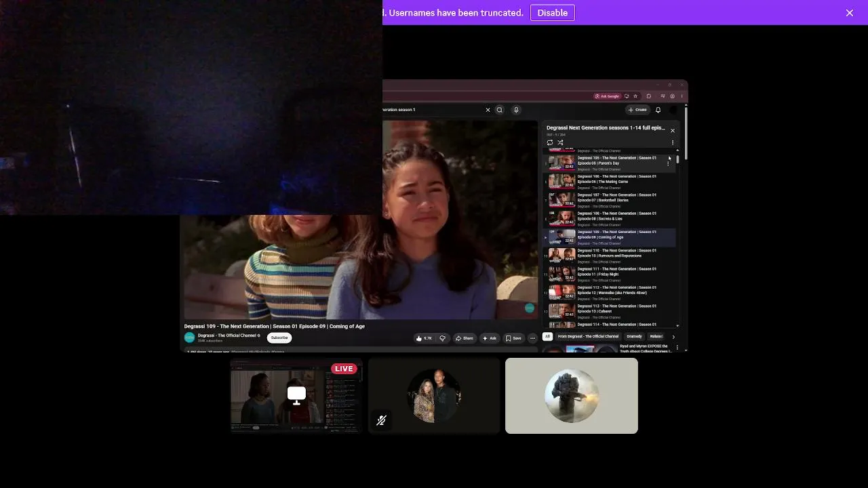Play Degrassi 106 The Mating Game thumbnail
This screenshot has height=488, width=868.
pyautogui.click(x=561, y=182)
